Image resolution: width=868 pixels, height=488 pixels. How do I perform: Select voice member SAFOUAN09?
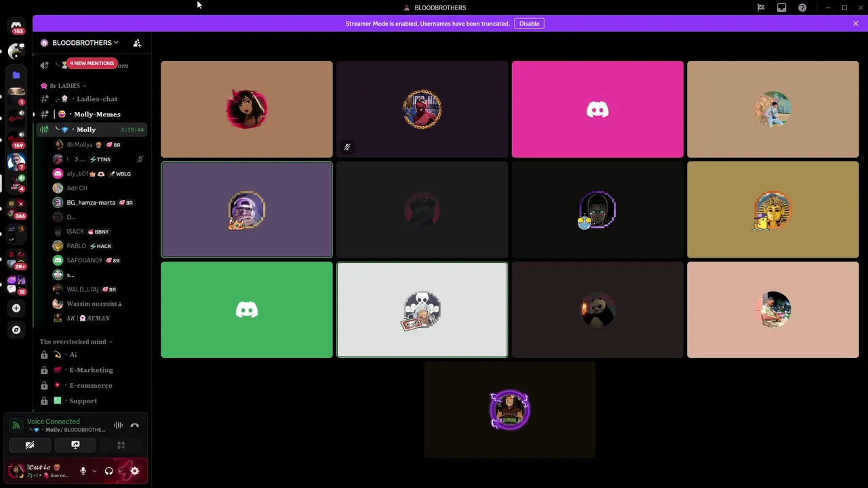click(99, 260)
